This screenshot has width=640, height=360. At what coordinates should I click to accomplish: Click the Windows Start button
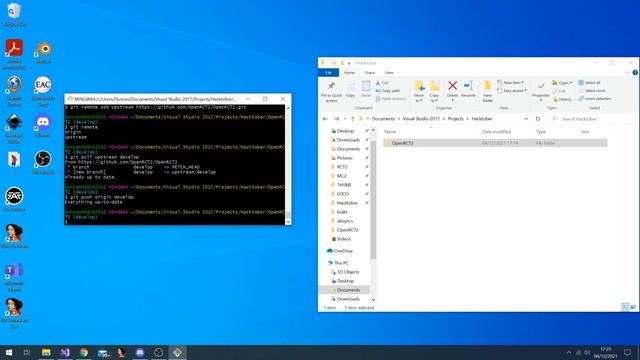(x=9, y=352)
